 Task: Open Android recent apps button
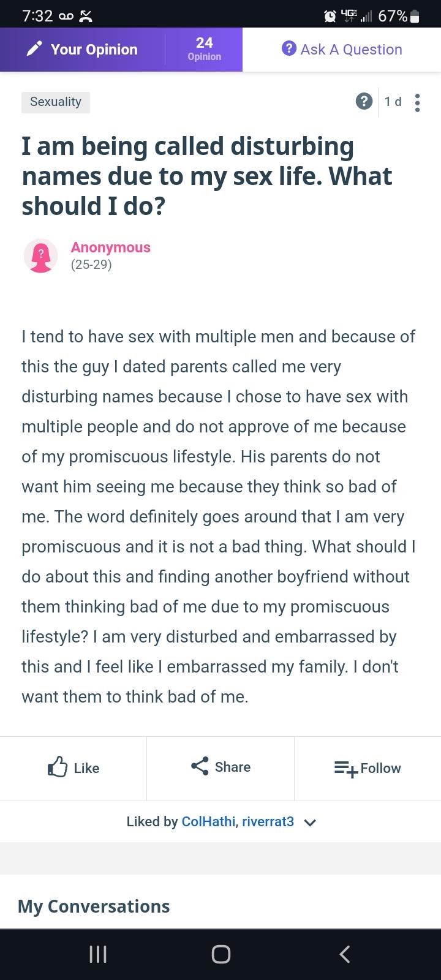pyautogui.click(x=98, y=954)
